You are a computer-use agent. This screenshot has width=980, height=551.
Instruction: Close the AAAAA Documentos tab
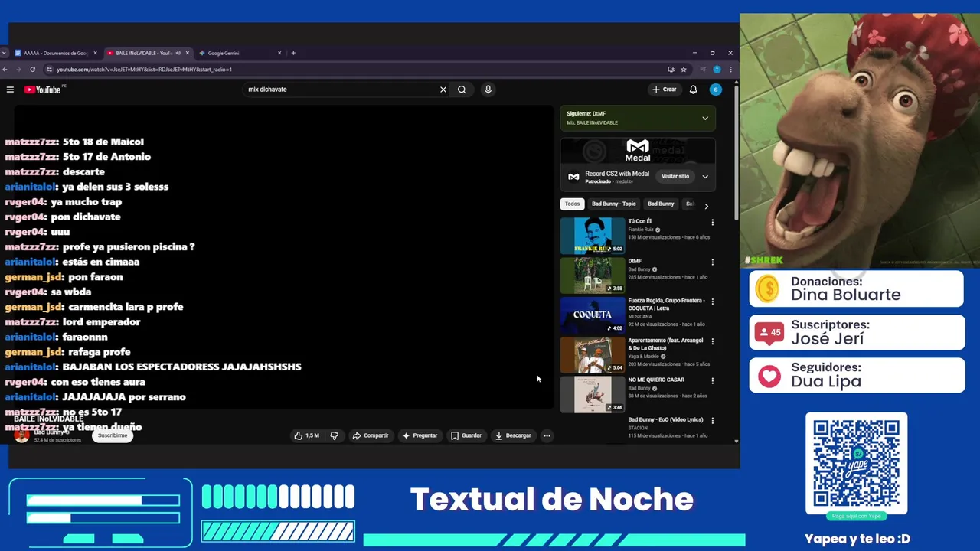96,53
